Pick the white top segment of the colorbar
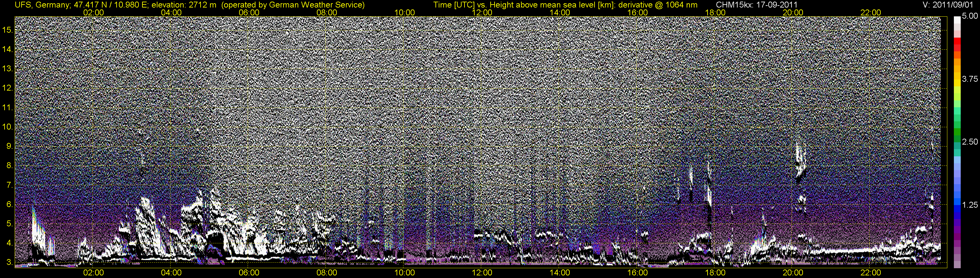The image size is (980, 278). pyautogui.click(x=957, y=20)
